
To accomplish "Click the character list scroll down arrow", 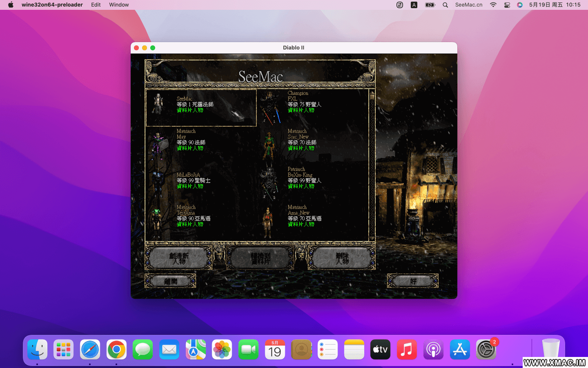I will tap(372, 238).
